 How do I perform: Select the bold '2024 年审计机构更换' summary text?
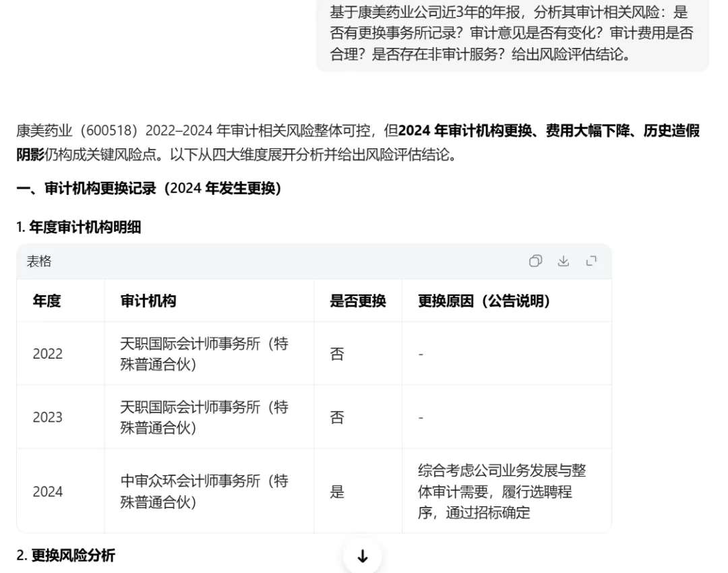pos(464,131)
